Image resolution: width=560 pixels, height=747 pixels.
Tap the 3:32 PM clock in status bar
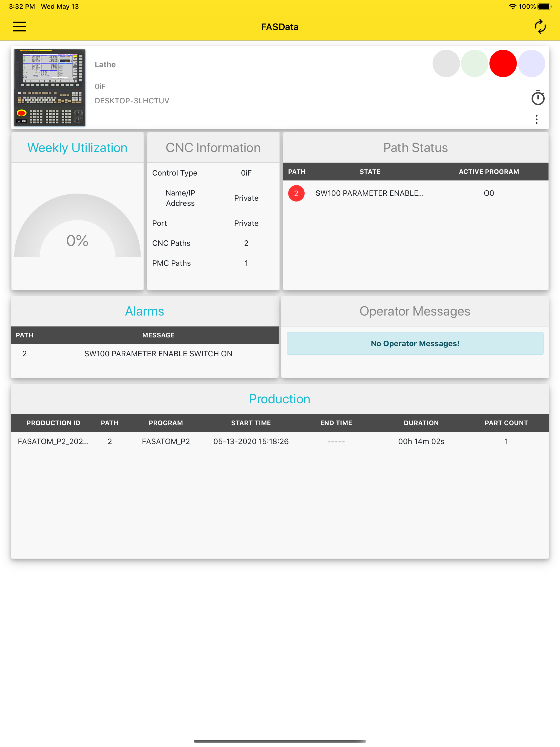click(x=22, y=6)
